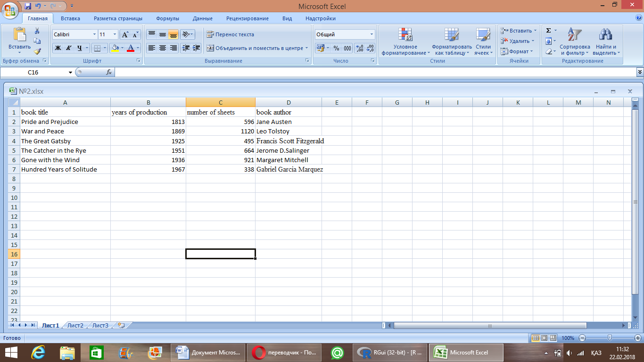Undo the last action in Quick Access toolbar
The image size is (644, 362).
[x=38, y=6]
